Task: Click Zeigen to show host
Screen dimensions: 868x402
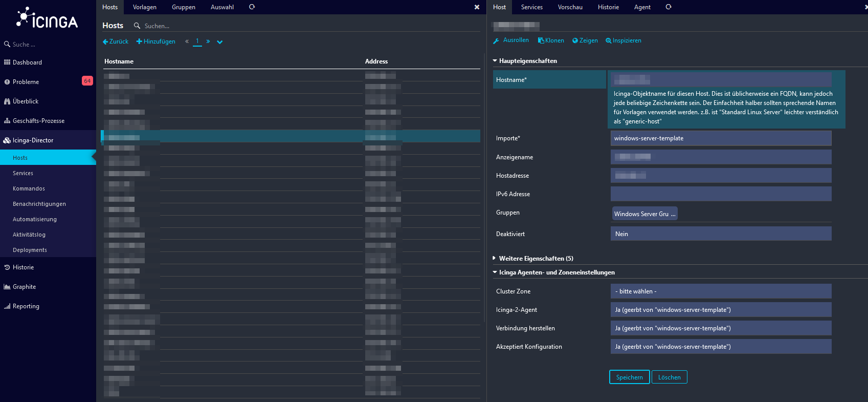Action: [x=585, y=40]
